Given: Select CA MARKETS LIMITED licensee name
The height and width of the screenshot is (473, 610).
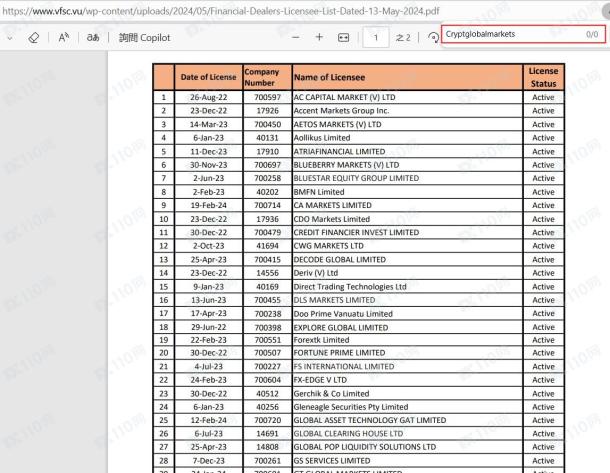Looking at the screenshot, I should pos(333,205).
